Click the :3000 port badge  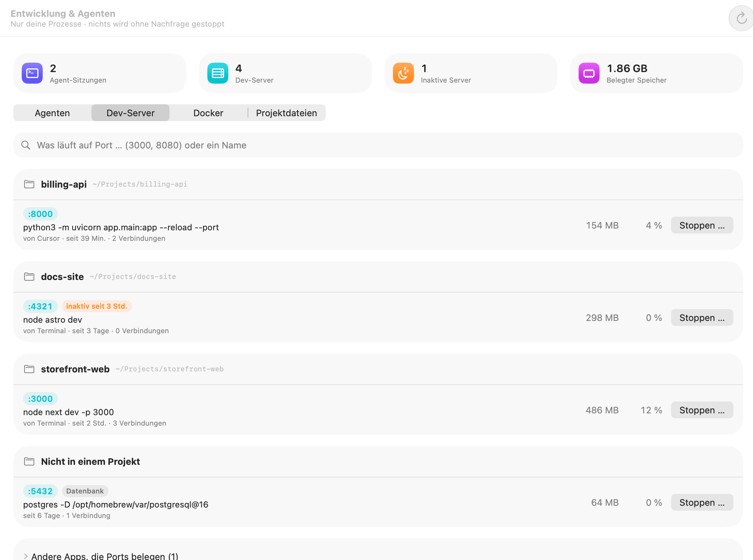click(40, 399)
